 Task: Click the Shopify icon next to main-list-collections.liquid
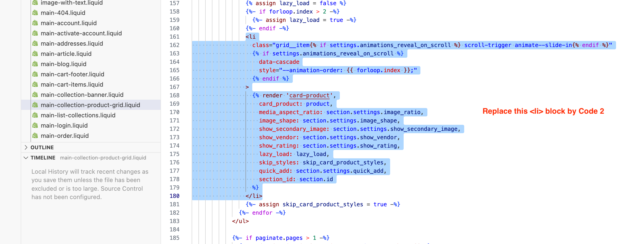pyautogui.click(x=35, y=115)
